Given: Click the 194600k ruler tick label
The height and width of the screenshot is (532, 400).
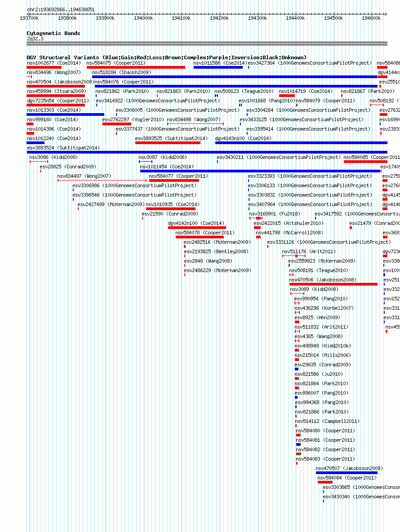Looking at the screenshot, I should (x=371, y=18).
